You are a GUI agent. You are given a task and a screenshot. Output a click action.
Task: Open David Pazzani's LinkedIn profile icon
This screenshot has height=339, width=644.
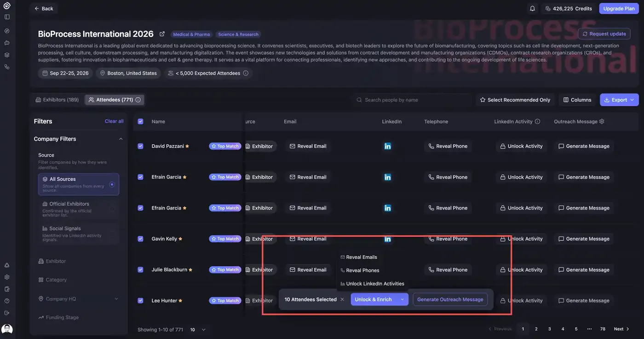(x=388, y=146)
